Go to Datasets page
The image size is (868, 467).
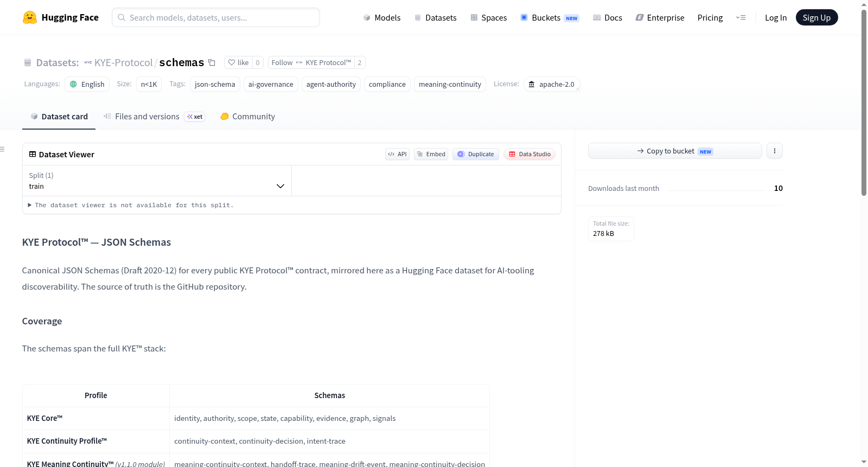coord(435,17)
